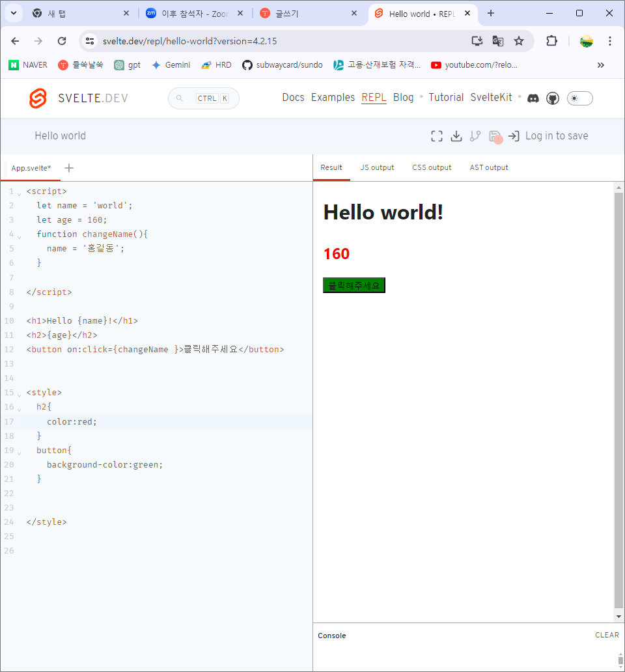This screenshot has width=625, height=672.
Task: Download the REPL zip file icon
Action: pyautogui.click(x=456, y=136)
